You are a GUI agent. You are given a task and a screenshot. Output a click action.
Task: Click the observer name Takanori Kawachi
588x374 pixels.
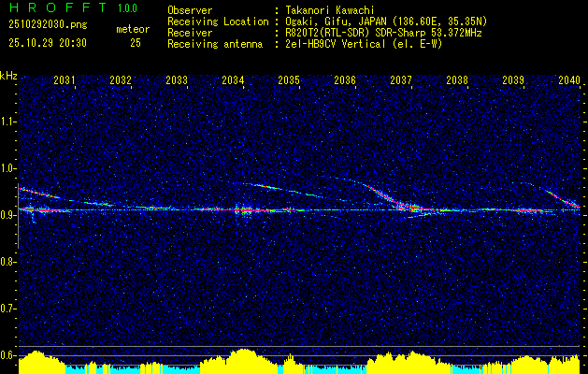coord(330,10)
